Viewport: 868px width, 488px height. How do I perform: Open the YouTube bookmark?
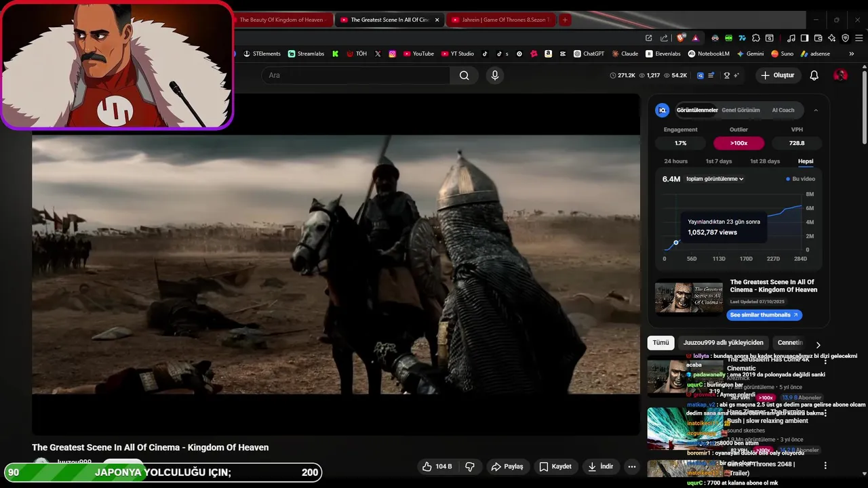(418, 54)
